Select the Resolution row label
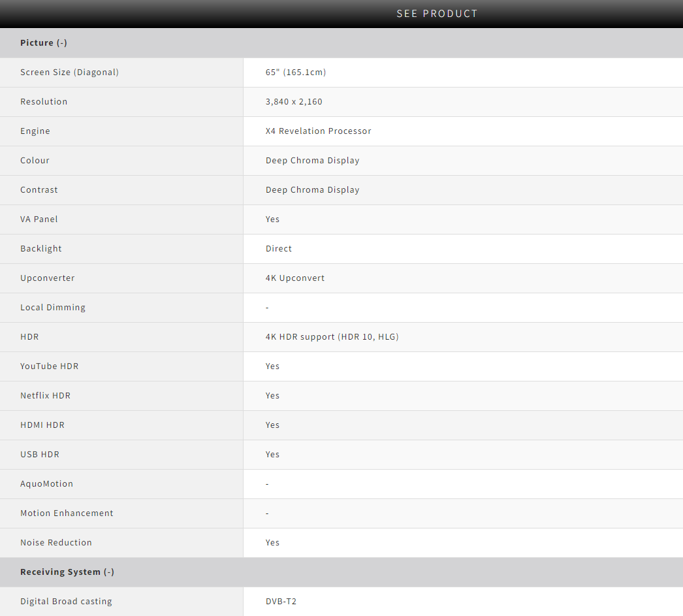Screen dimensions: 683x616 click(44, 102)
